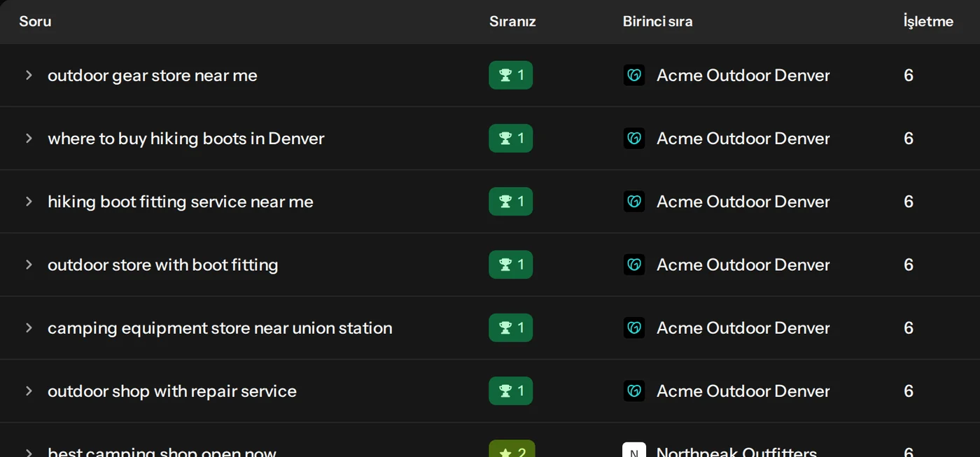Select 'camping equipment store near union station' text
980x457 pixels.
coord(220,328)
